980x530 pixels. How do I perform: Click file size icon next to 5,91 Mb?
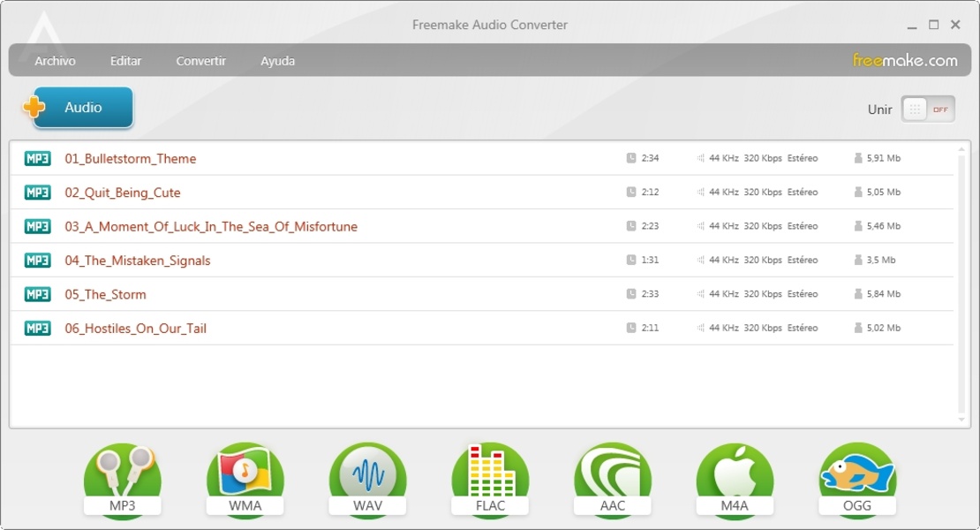(x=858, y=158)
